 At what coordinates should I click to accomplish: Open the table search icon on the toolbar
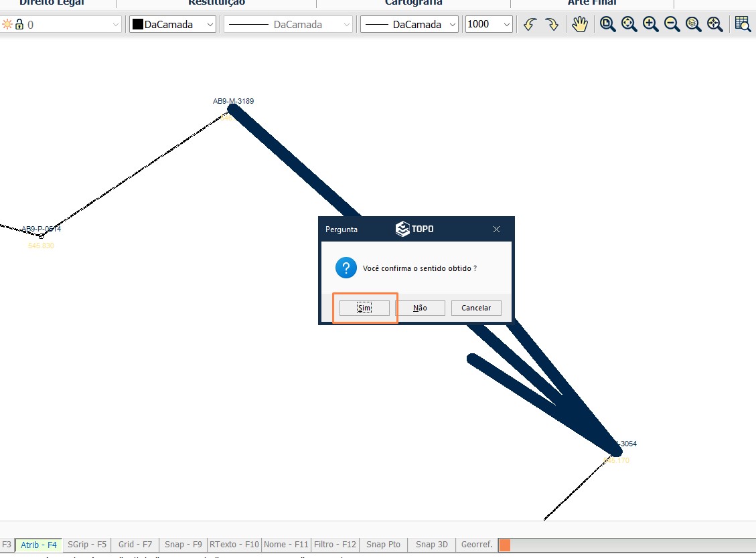click(x=743, y=24)
